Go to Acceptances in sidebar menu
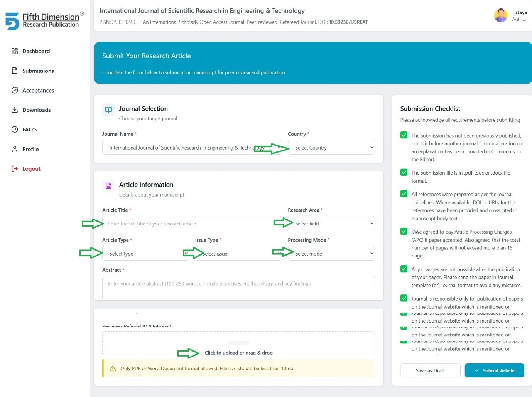532x397 pixels. click(38, 91)
